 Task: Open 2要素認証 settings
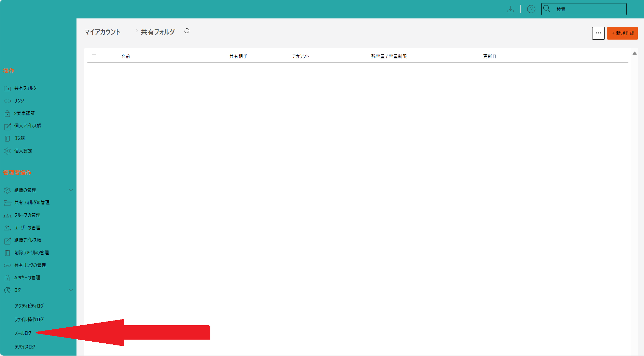[x=25, y=113]
